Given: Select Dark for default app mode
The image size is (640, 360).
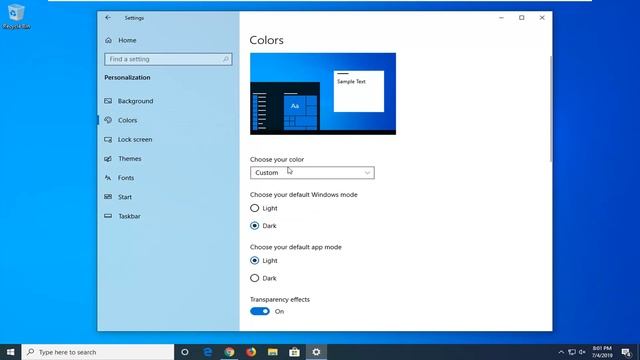Looking at the screenshot, I should pos(255,278).
